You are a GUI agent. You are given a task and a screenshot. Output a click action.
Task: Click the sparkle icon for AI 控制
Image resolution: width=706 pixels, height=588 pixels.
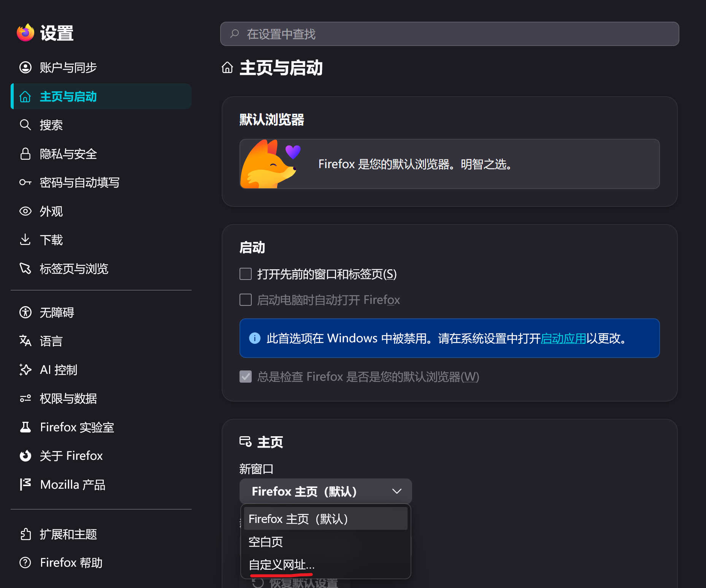[x=25, y=370]
